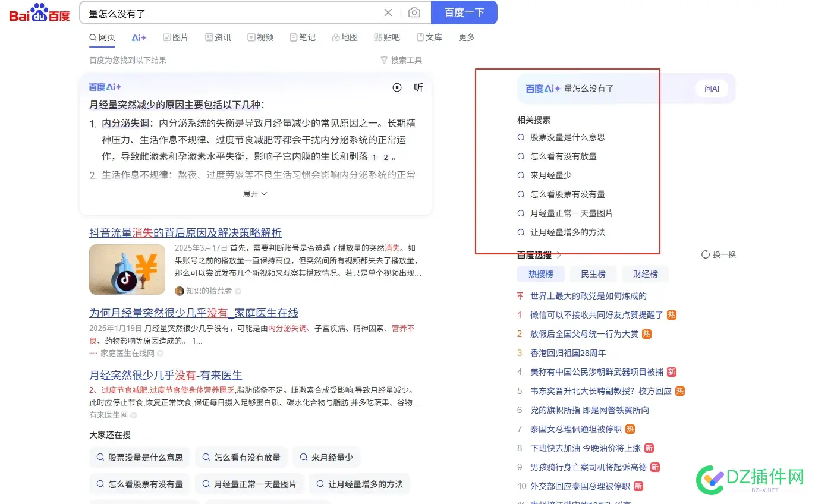This screenshot has width=815, height=504.
Task: Open the 更多 dropdown
Action: [466, 37]
